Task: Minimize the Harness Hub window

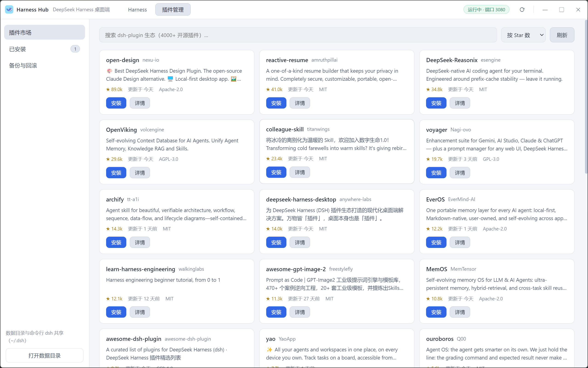Action: click(545, 9)
